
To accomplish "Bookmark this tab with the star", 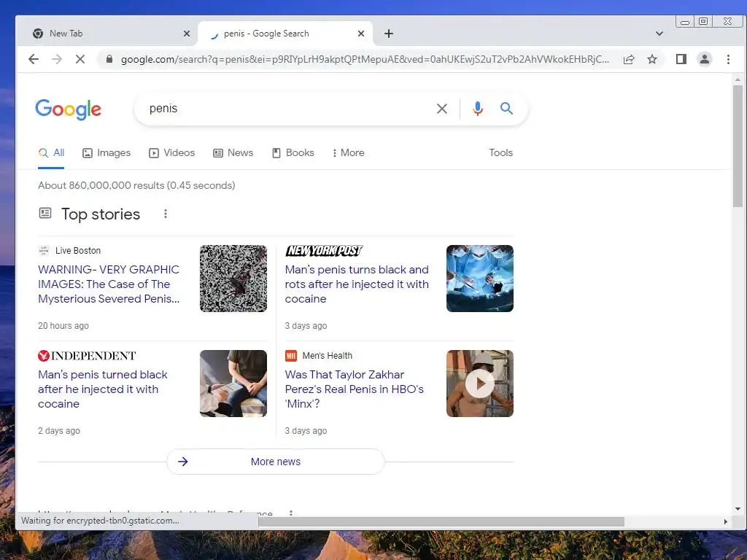I will click(652, 59).
